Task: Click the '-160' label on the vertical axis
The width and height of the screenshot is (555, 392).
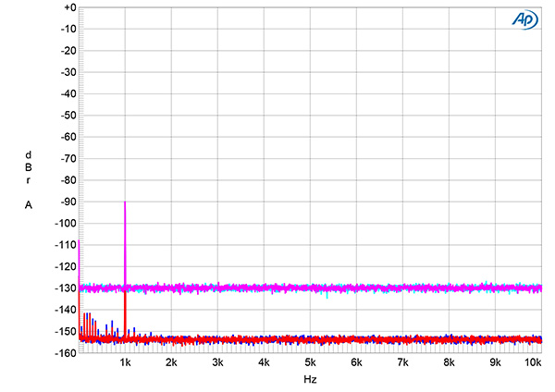Action: point(66,353)
